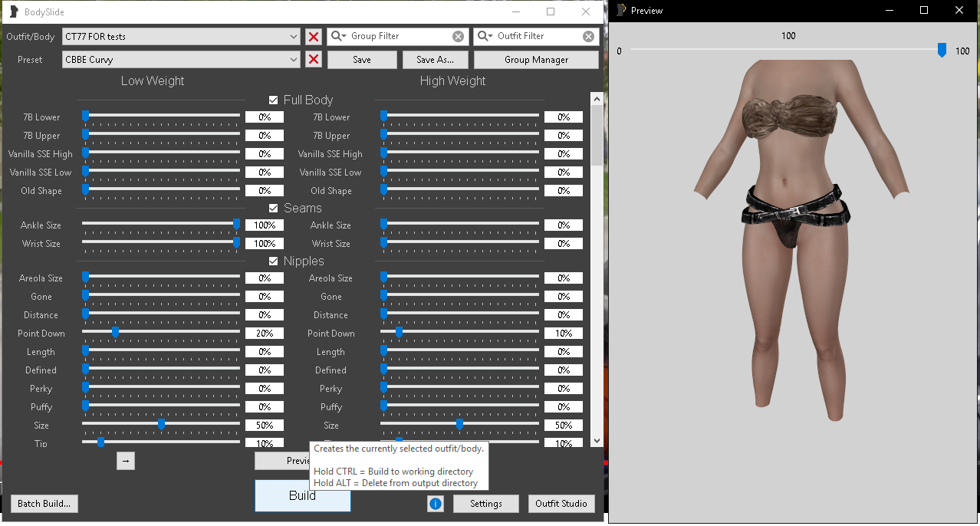Click the red X beside Preset dropdown
The width and height of the screenshot is (980, 526).
point(313,60)
